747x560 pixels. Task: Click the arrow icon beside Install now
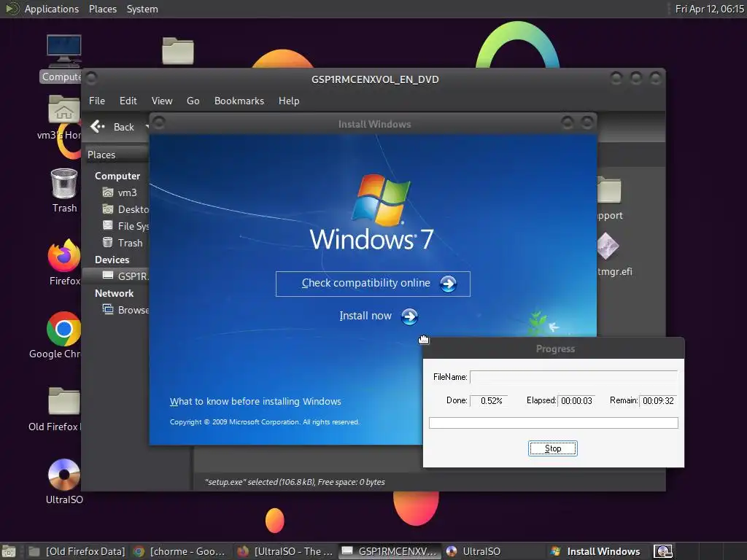click(x=409, y=316)
